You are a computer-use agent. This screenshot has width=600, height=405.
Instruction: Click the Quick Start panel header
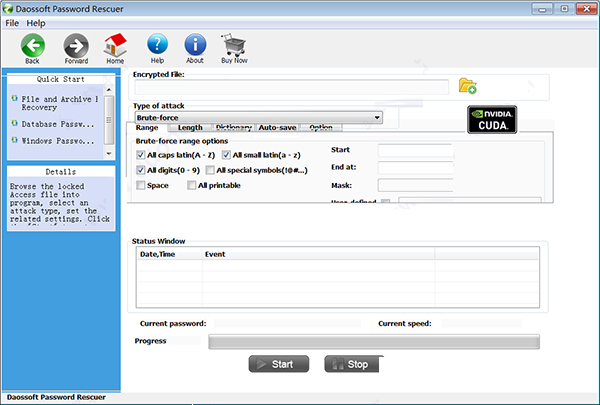[x=60, y=79]
